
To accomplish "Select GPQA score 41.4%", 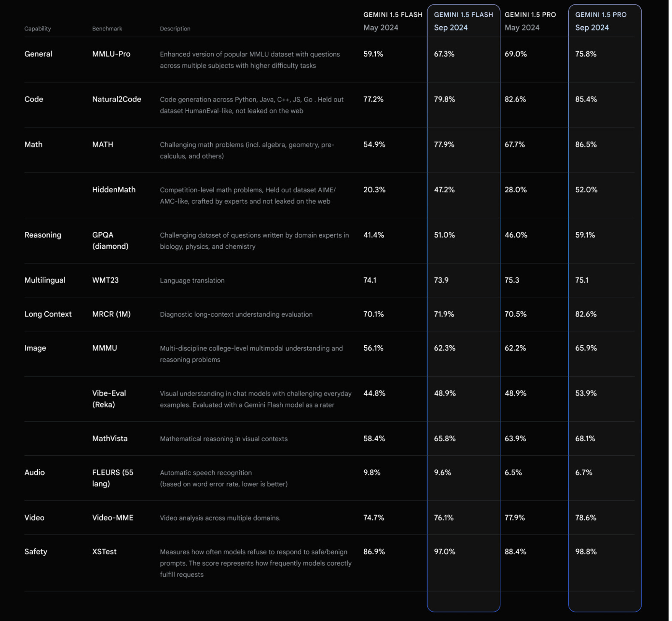I will [x=374, y=235].
